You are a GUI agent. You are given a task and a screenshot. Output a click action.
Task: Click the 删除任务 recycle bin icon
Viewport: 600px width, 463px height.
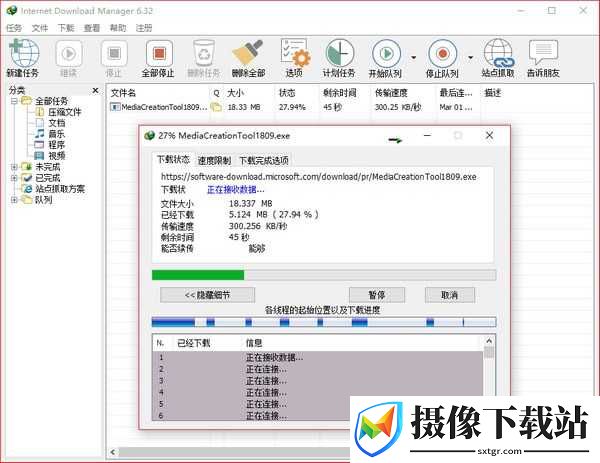(204, 54)
